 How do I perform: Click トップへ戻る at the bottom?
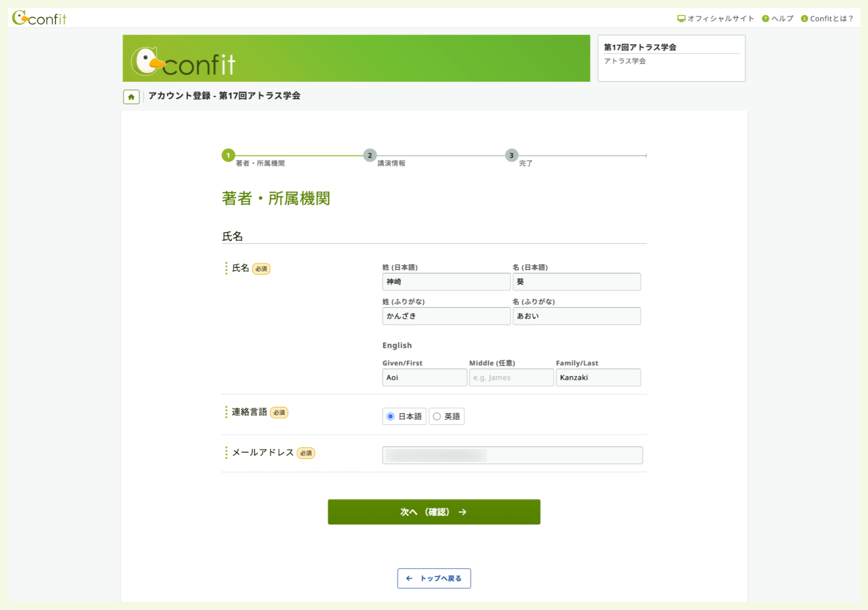(x=434, y=578)
